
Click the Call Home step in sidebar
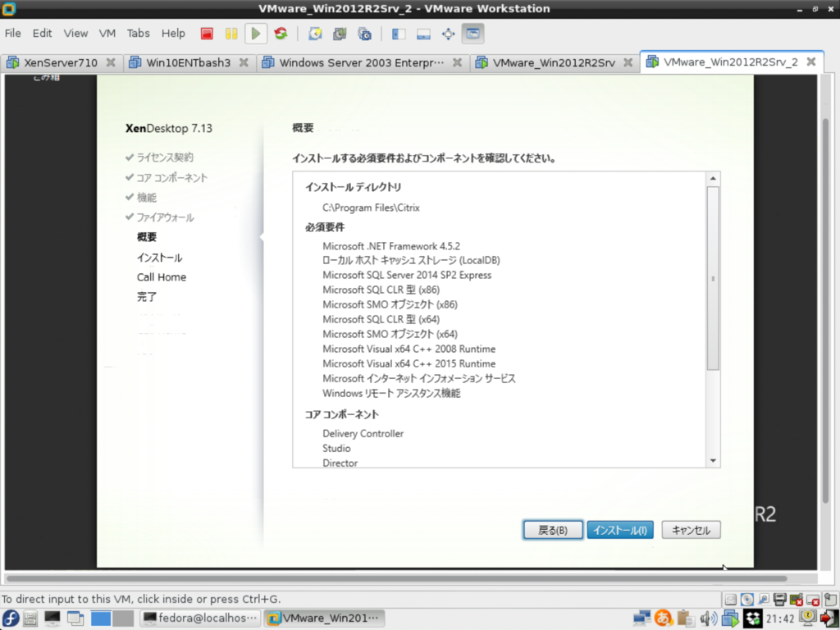[x=162, y=277]
